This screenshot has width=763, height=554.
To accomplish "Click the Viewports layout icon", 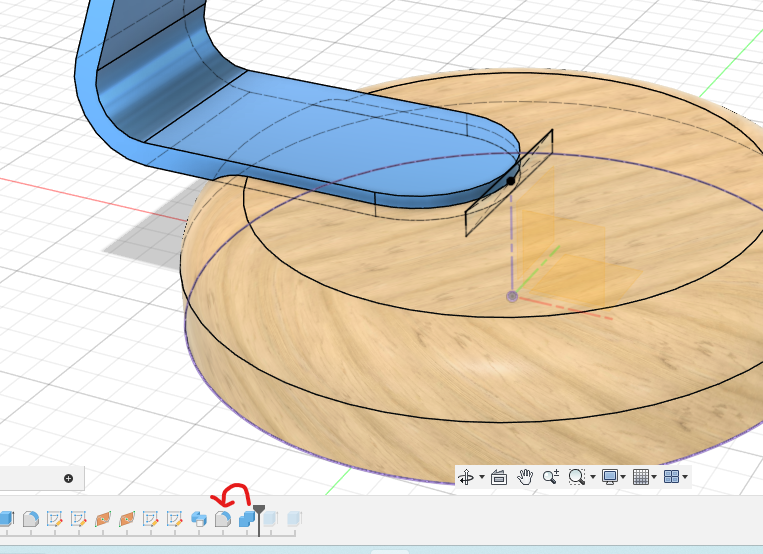I will click(672, 478).
